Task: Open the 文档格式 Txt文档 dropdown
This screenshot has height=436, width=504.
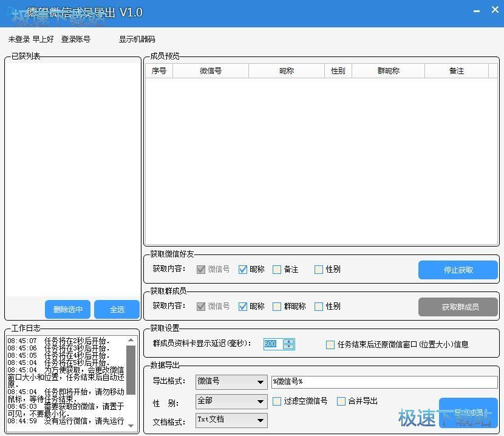Action: click(261, 420)
